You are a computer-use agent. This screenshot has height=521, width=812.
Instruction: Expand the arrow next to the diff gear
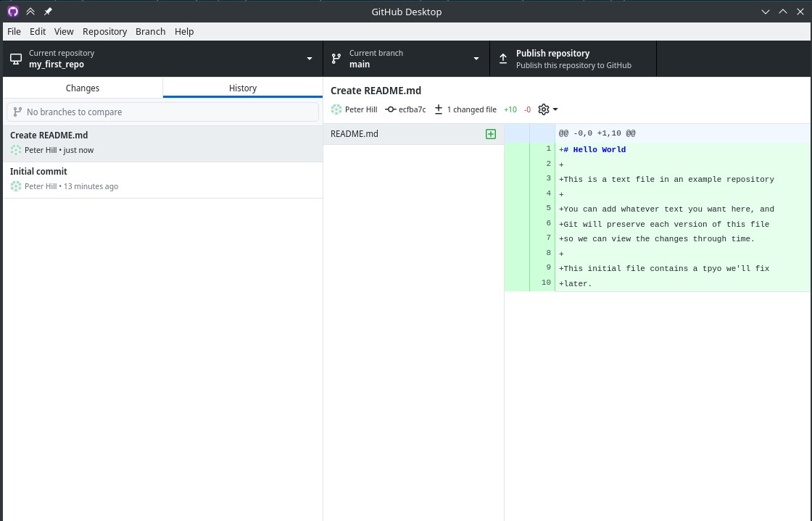pyautogui.click(x=555, y=109)
